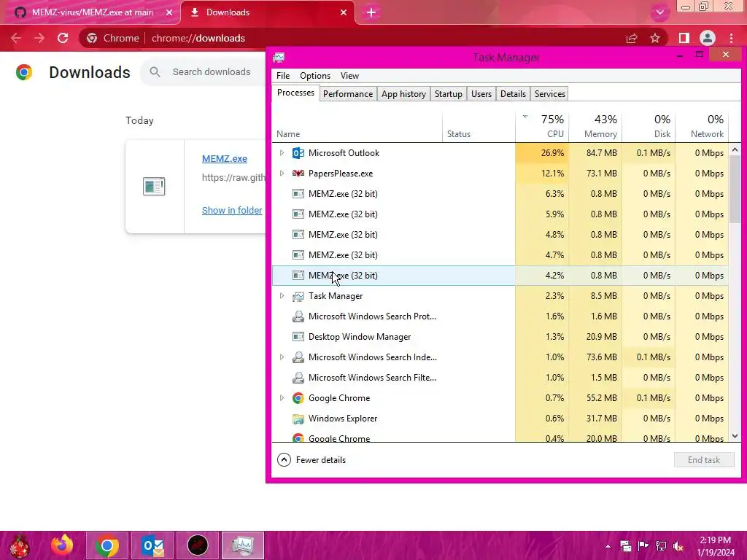Open Chrome side panel icon
The width and height of the screenshot is (747, 560).
(x=684, y=38)
